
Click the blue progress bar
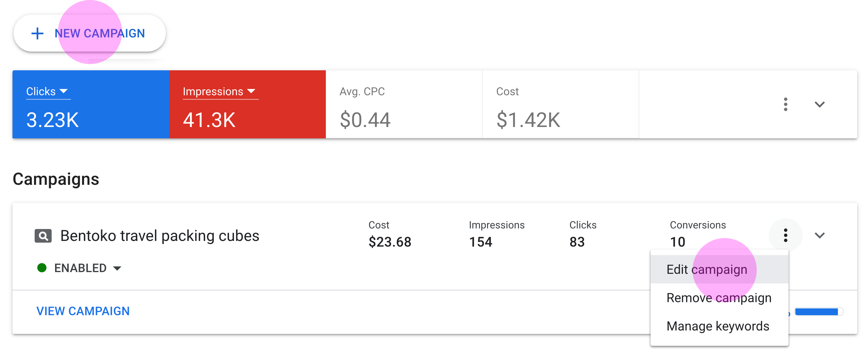point(817,312)
